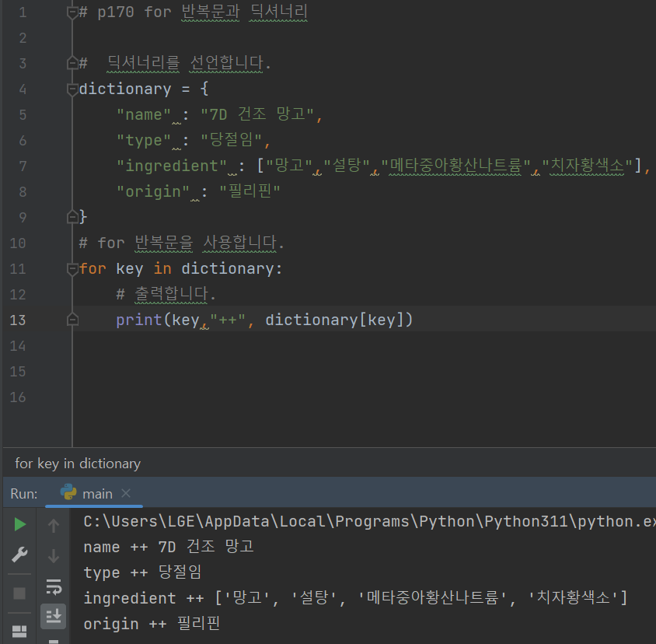This screenshot has height=644, width=656.
Task: Click the print function on line 13
Action: [x=139, y=320]
